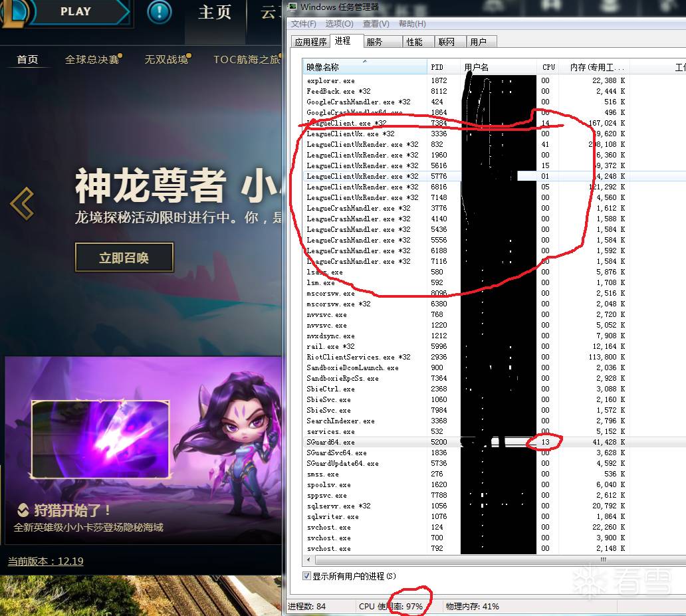Select the SbieCtrl.exe process

(x=495, y=389)
